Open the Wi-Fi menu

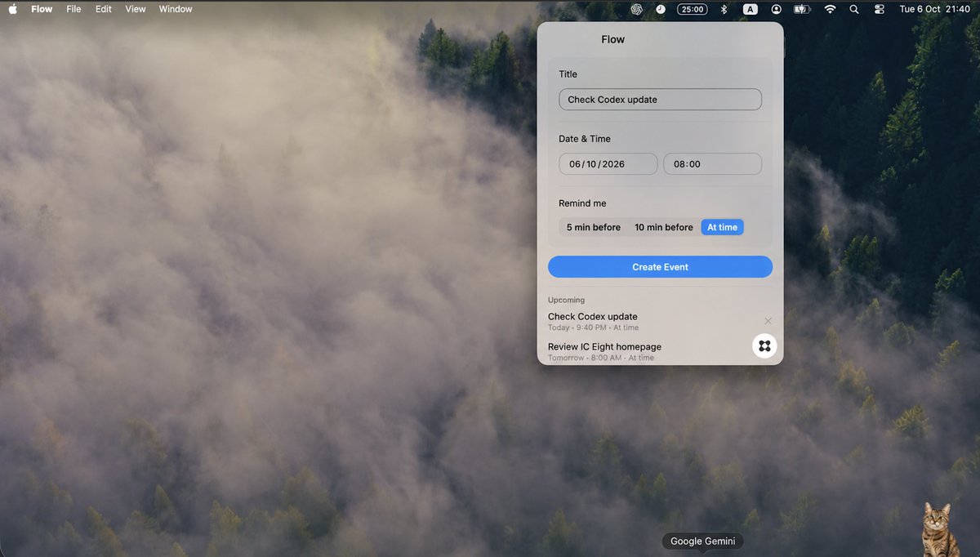click(x=830, y=9)
